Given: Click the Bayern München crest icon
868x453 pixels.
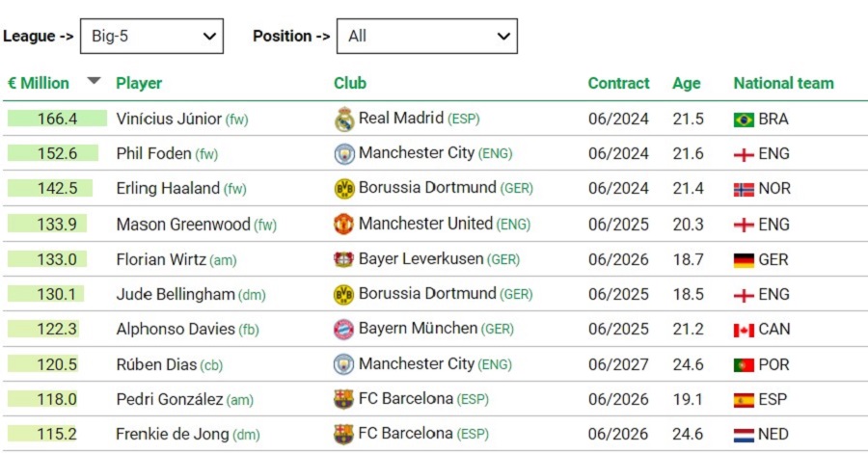Looking at the screenshot, I should click(344, 329).
